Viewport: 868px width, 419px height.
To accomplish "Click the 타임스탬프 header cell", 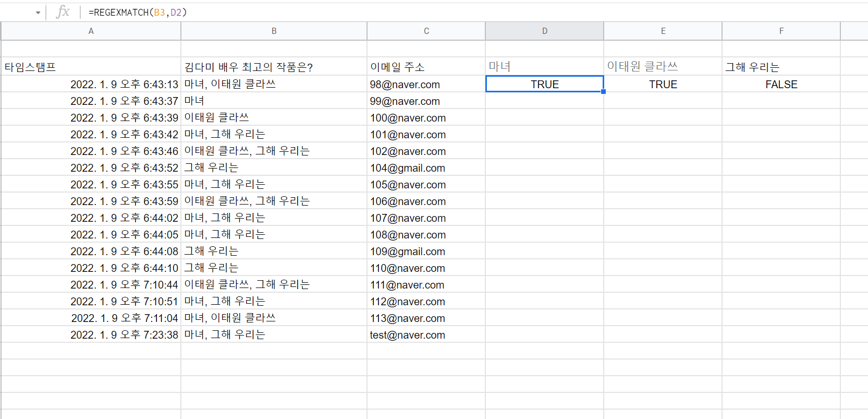I will click(91, 67).
